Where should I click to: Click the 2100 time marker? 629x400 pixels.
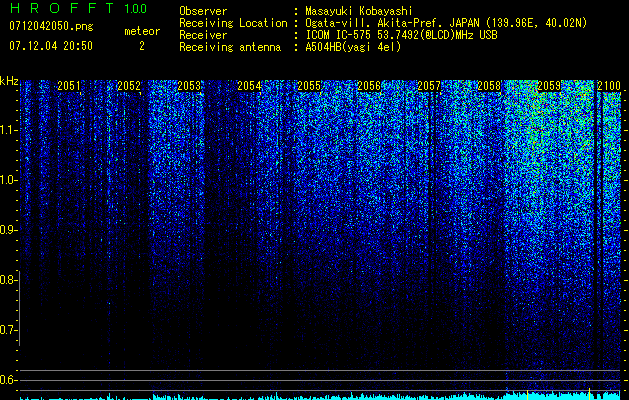[609, 86]
